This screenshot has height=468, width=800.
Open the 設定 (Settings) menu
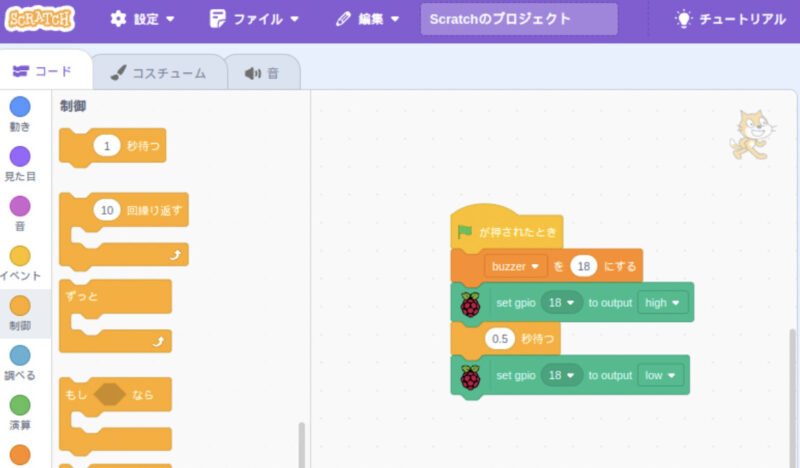(x=142, y=19)
